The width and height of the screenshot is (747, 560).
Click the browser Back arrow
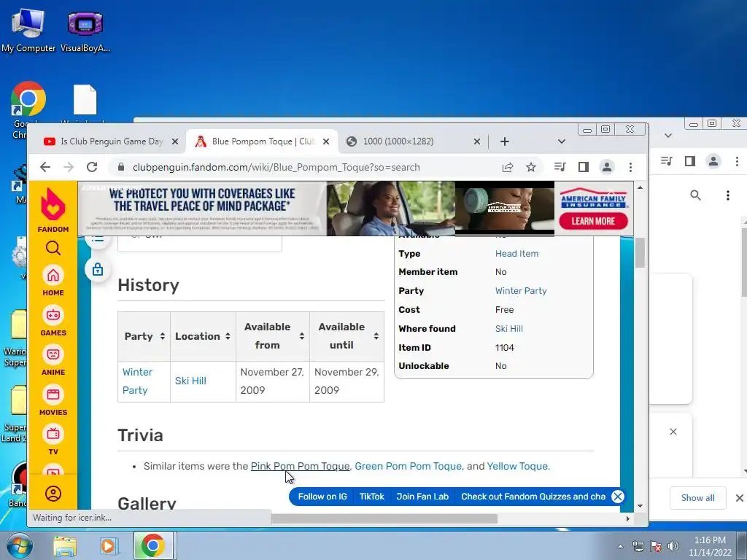click(44, 167)
